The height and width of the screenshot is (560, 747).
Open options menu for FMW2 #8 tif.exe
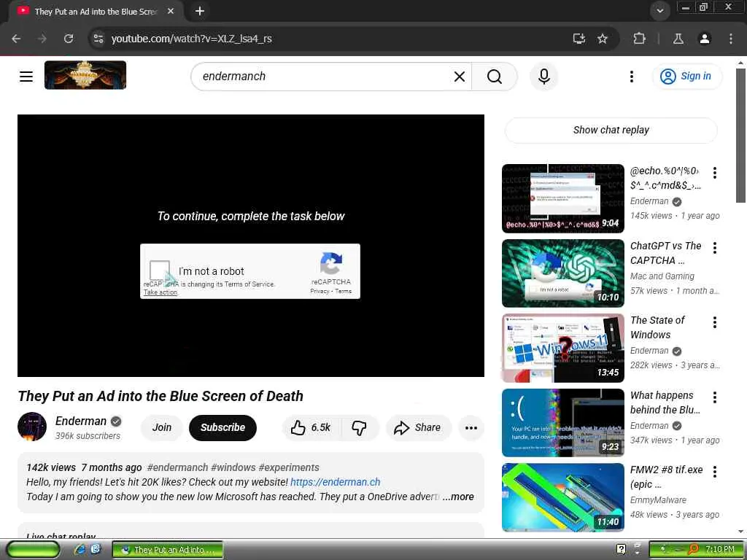coord(715,472)
